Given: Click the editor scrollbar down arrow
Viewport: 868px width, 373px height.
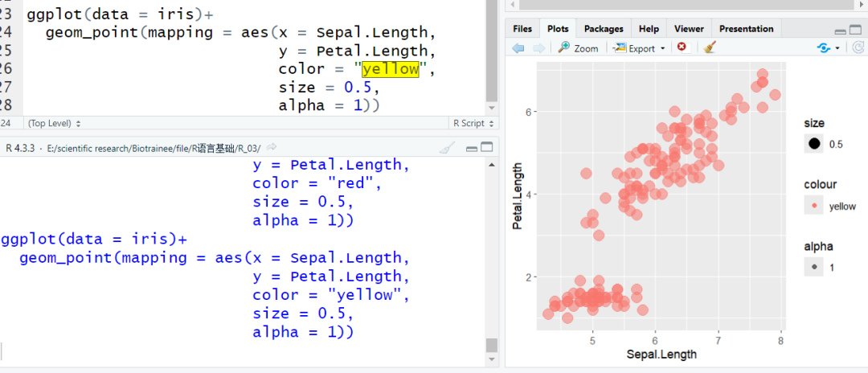Looking at the screenshot, I should click(492, 108).
